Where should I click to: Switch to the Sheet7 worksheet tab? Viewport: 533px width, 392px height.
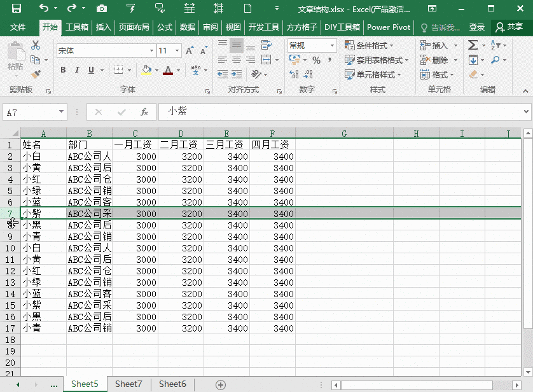click(x=128, y=384)
